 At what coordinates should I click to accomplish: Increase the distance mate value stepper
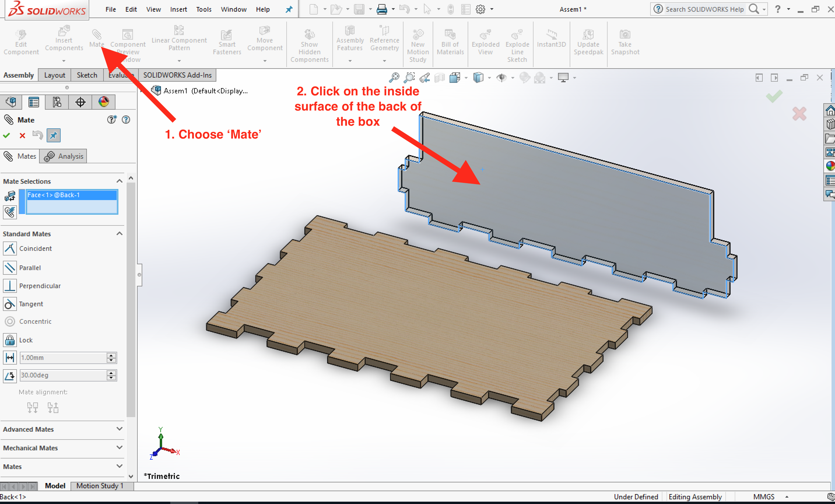tap(111, 355)
